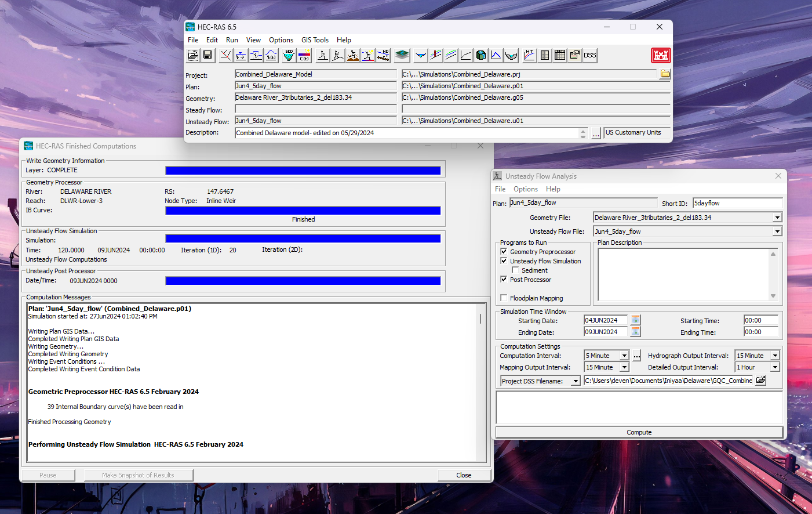Screen dimensions: 812x514
Task: Click Close in Finished Computations window
Action: point(464,475)
